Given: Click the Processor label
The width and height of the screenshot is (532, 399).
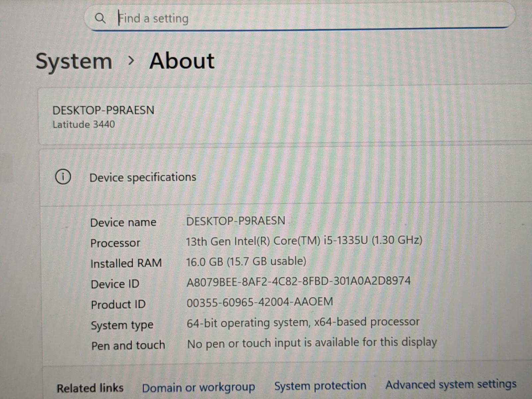Looking at the screenshot, I should [115, 243].
